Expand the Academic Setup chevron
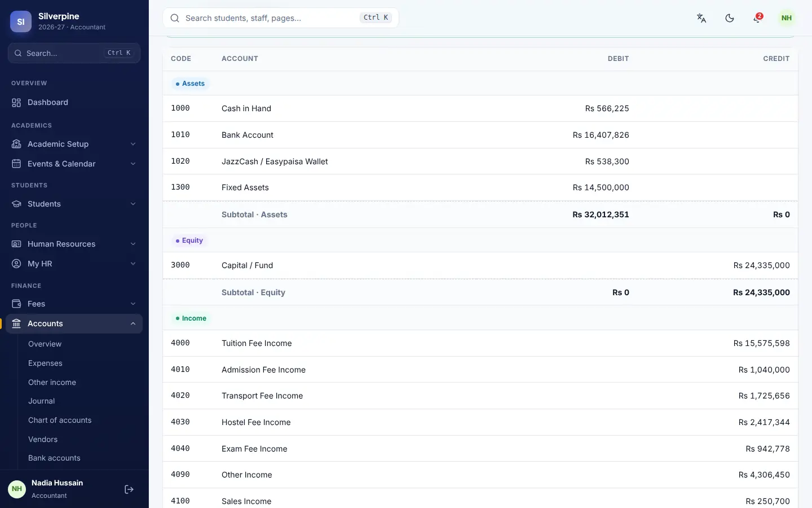The width and height of the screenshot is (812, 508). pos(133,144)
